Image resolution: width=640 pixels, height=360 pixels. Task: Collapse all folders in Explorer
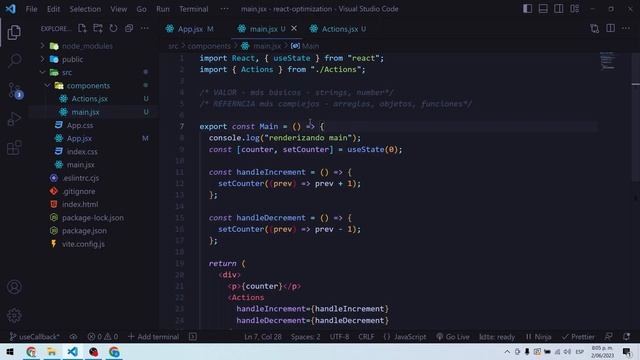pyautogui.click(x=129, y=28)
